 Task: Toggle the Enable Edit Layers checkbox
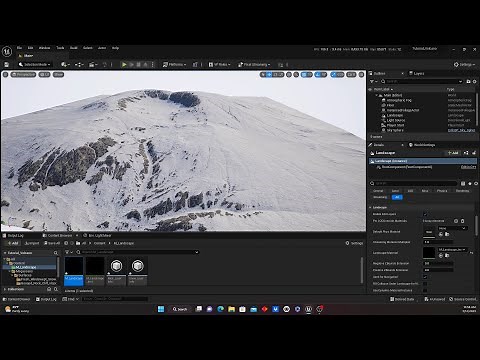(x=425, y=214)
